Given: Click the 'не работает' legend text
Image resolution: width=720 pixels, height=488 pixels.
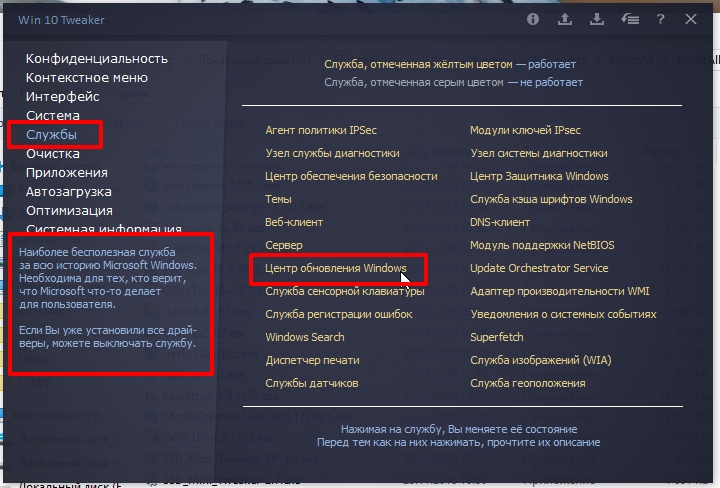Looking at the screenshot, I should point(551,83).
